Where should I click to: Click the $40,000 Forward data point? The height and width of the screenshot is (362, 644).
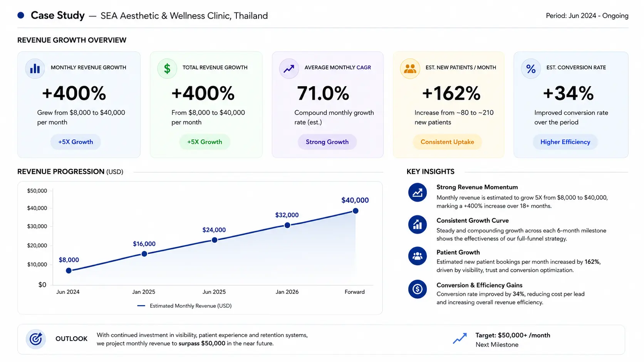[x=356, y=211]
